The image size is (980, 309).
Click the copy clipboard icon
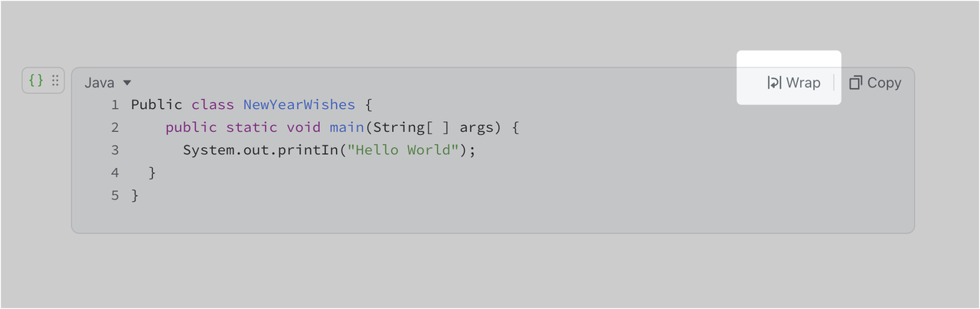pos(856,83)
